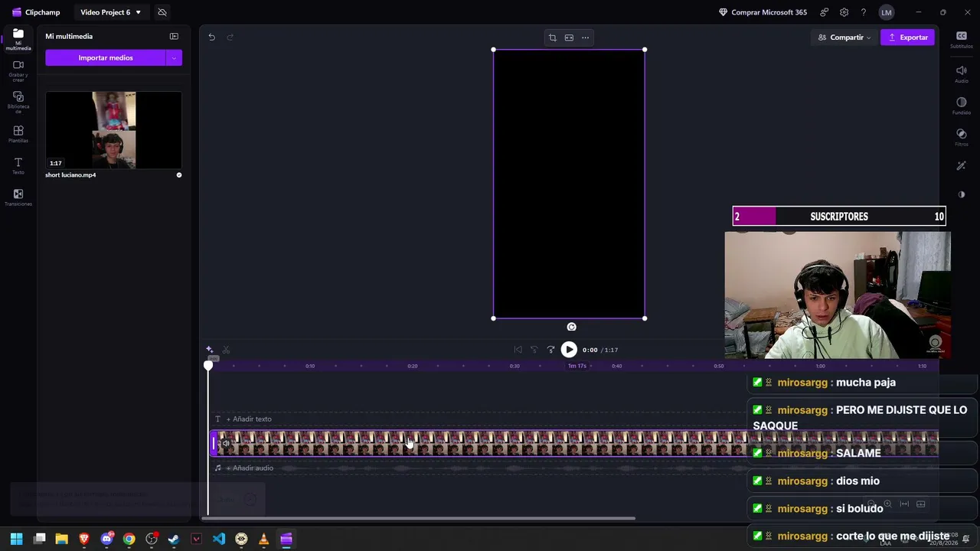Open VLC media player from the taskbar
Viewport: 980px width, 551px height.
[263, 539]
